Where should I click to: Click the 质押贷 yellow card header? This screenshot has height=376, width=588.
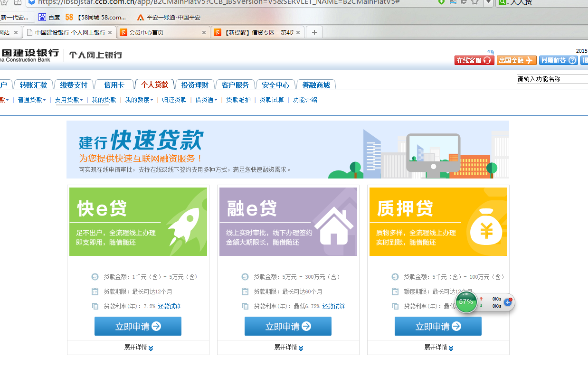pos(438,222)
